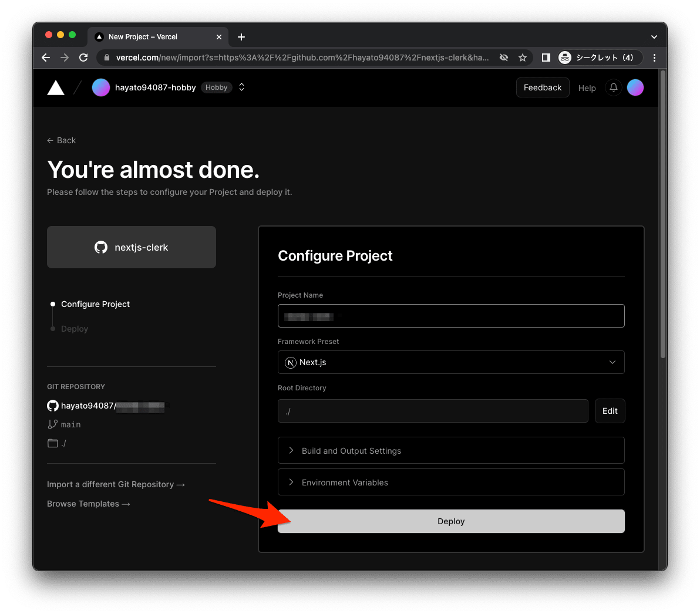Open the Incognito profile indicator
700x614 pixels.
click(x=600, y=58)
